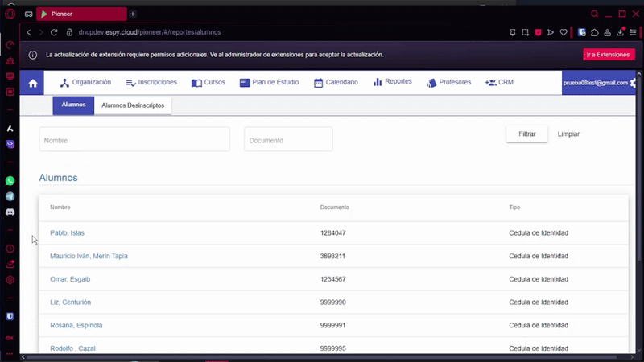Expand the Reportes dropdown menu
Image resolution: width=644 pixels, height=362 pixels.
(x=393, y=82)
